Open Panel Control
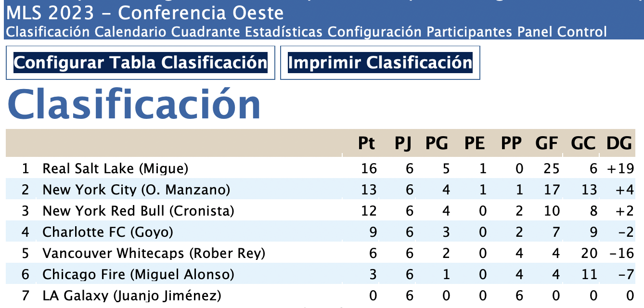This screenshot has height=308, width=644. [x=562, y=32]
